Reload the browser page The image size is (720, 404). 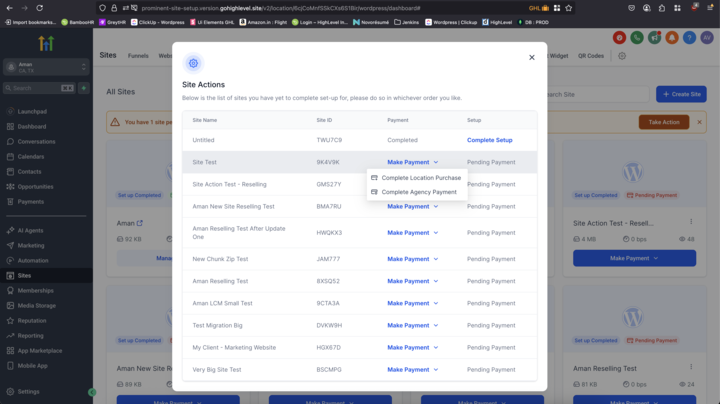coord(39,8)
